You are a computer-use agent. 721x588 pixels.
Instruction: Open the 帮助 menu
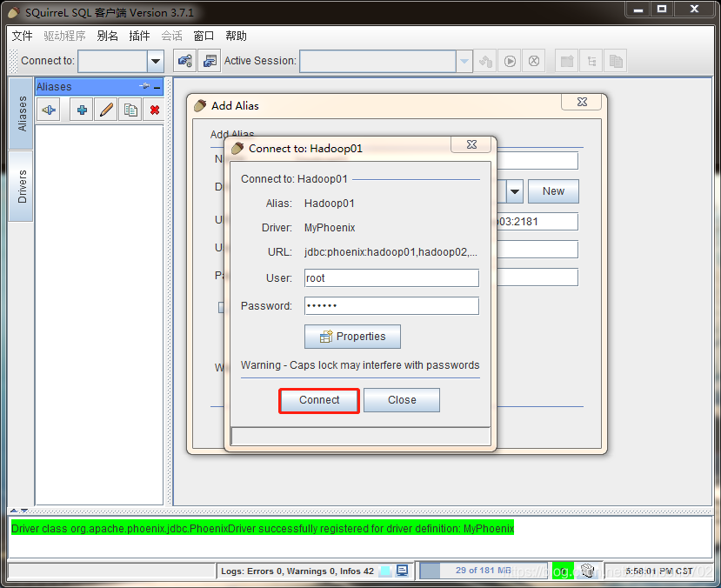(x=236, y=36)
